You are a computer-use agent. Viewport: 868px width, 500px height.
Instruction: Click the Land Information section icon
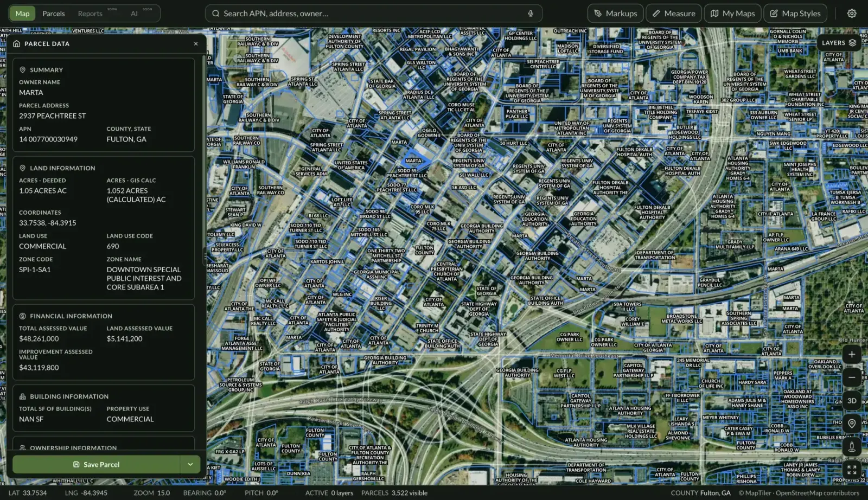23,168
